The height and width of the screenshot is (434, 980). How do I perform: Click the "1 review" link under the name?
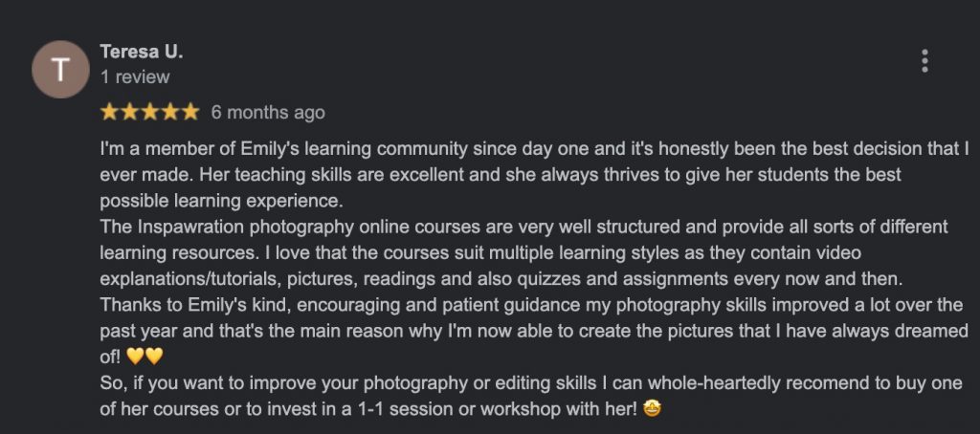click(134, 76)
